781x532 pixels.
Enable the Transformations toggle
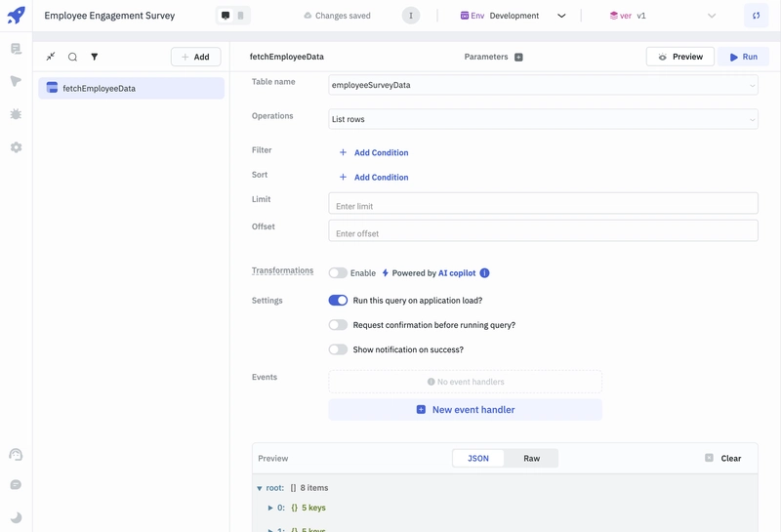tap(338, 273)
